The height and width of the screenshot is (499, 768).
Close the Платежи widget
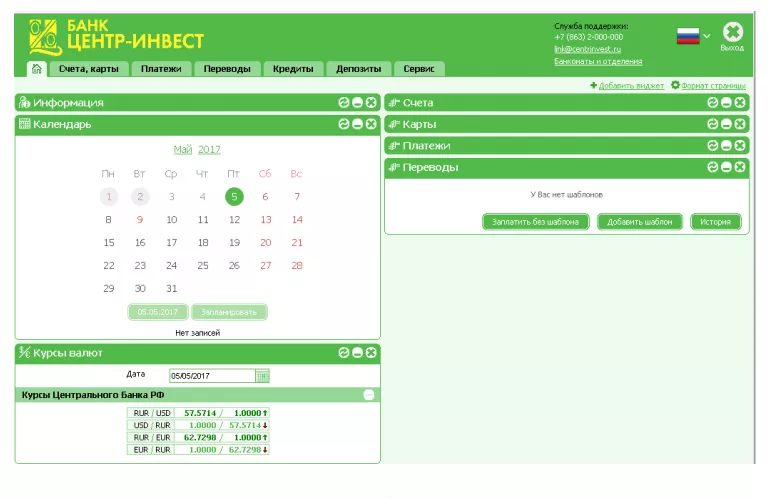(740, 146)
